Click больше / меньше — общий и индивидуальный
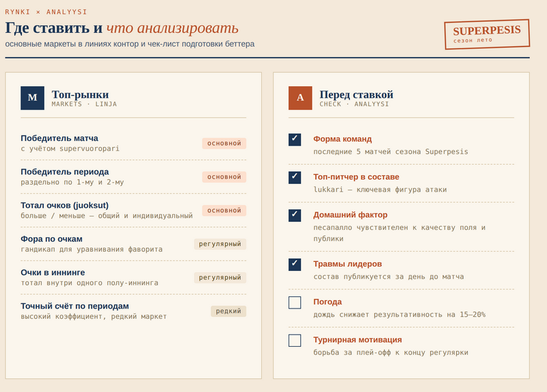 coord(107,215)
